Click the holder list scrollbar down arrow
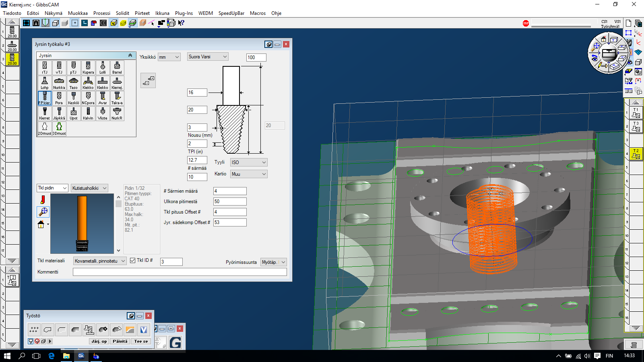Image resolution: width=644 pixels, height=362 pixels. click(118, 250)
